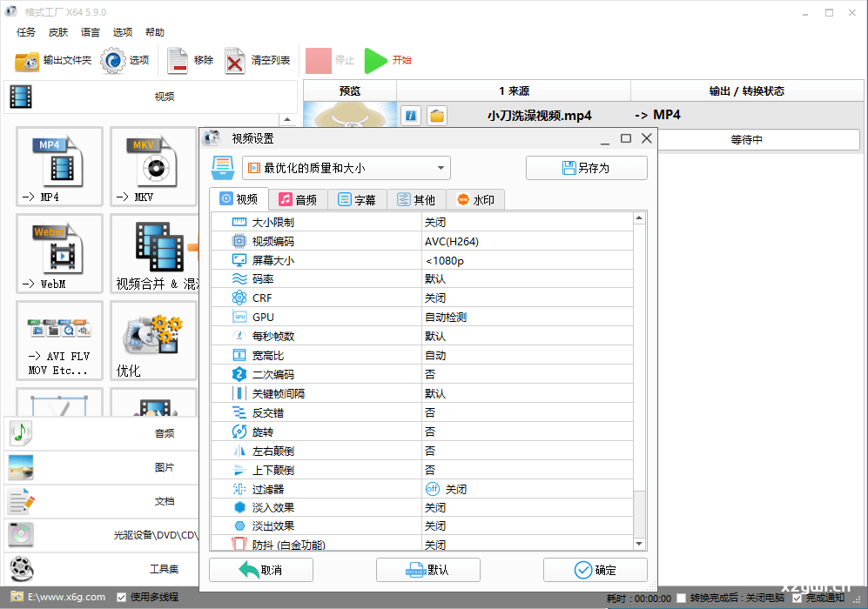
Task: Click the 小刀洗澡视频 preview thumbnail
Action: (x=348, y=114)
